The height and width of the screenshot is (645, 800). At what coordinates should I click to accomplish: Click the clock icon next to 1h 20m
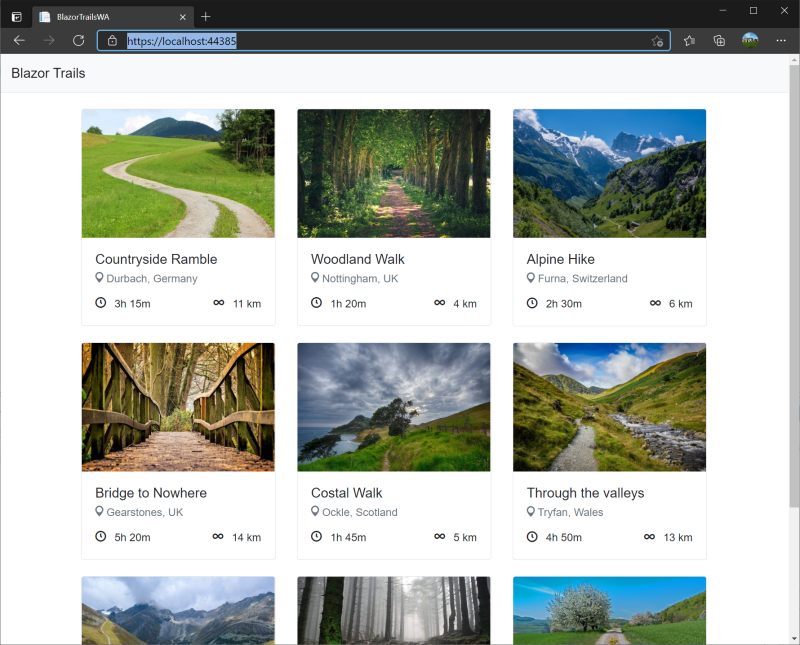[x=317, y=303]
